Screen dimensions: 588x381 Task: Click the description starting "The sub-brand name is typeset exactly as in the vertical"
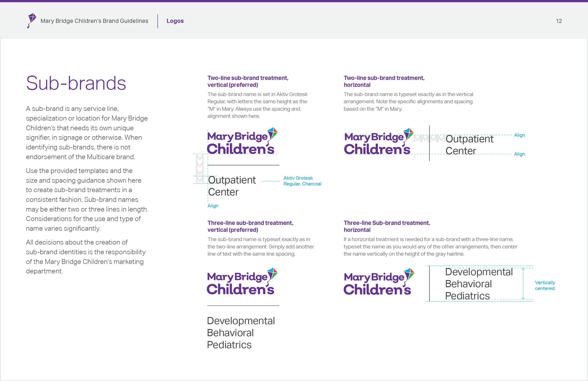coord(408,101)
